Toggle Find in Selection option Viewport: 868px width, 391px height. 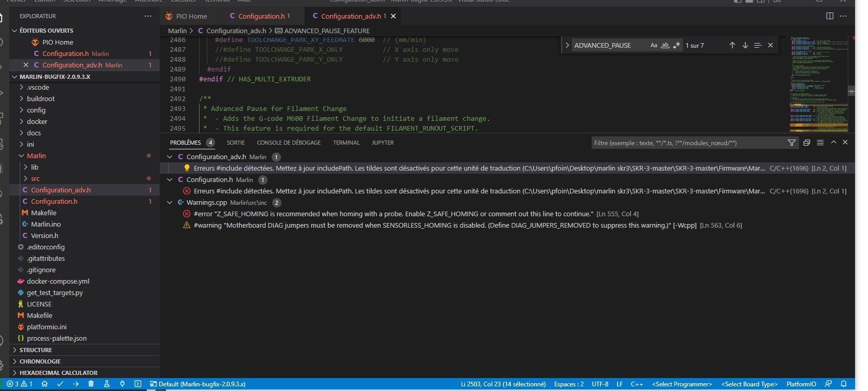758,45
